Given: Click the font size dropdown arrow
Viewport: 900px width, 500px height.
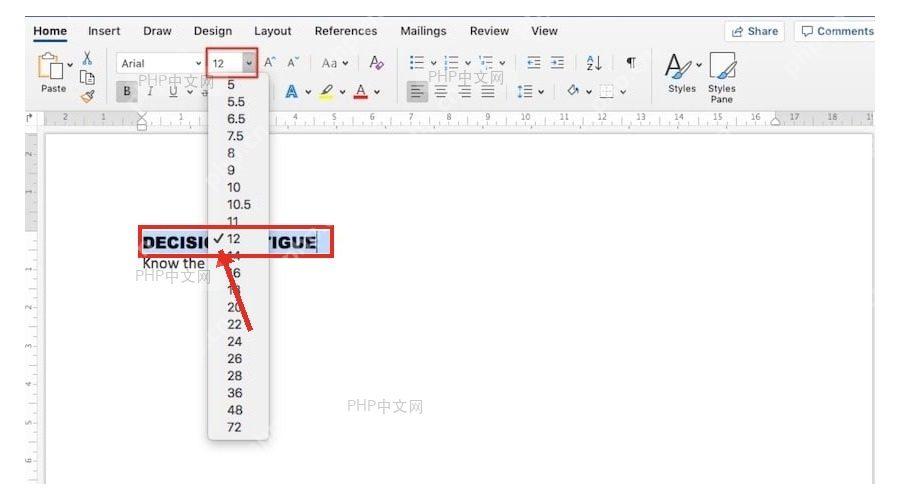Looking at the screenshot, I should coord(249,63).
